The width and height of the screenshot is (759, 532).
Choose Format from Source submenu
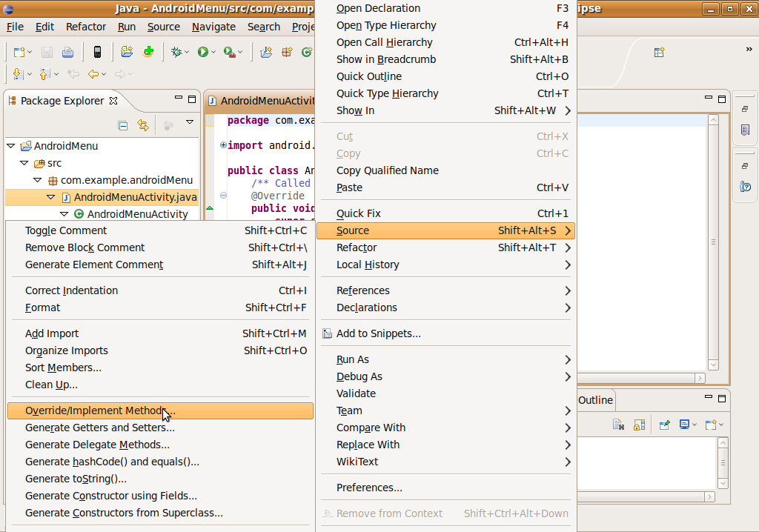160,308
